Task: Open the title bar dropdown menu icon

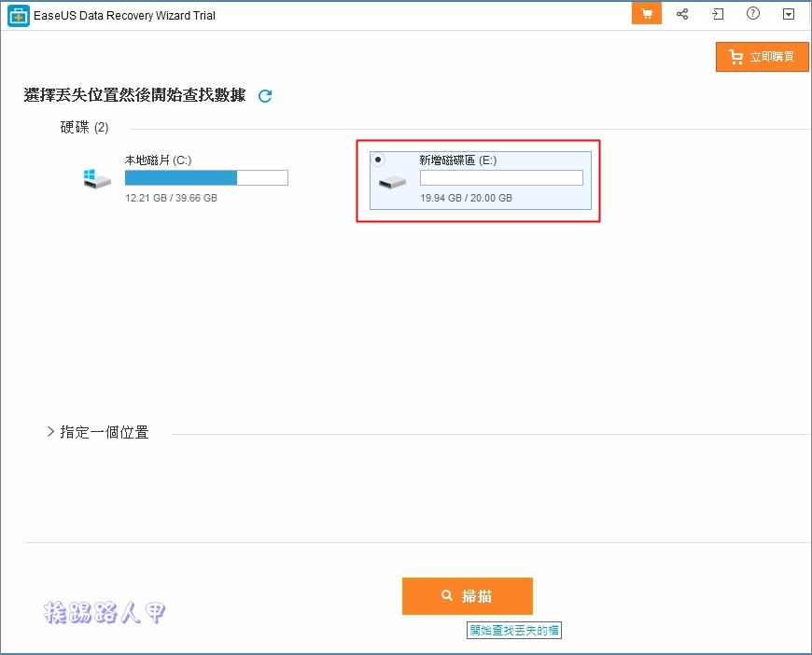Action: tap(788, 14)
